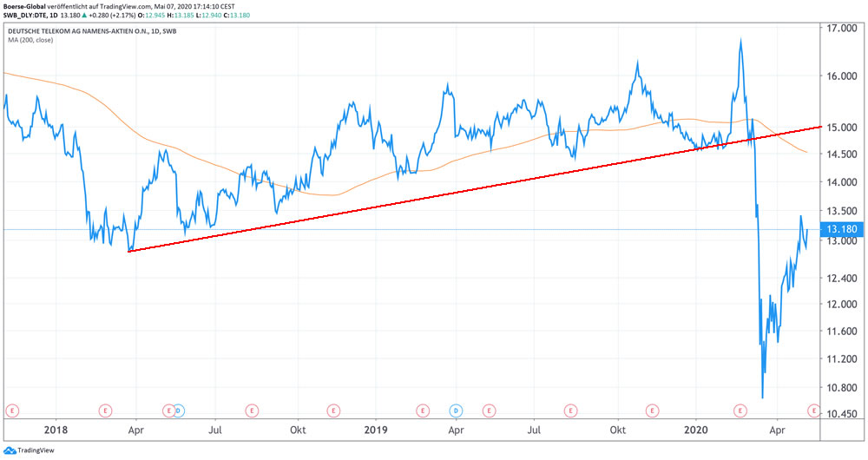868x460 pixels.
Task: Show the dividend D marker above Apr 2019
Action: (x=457, y=411)
